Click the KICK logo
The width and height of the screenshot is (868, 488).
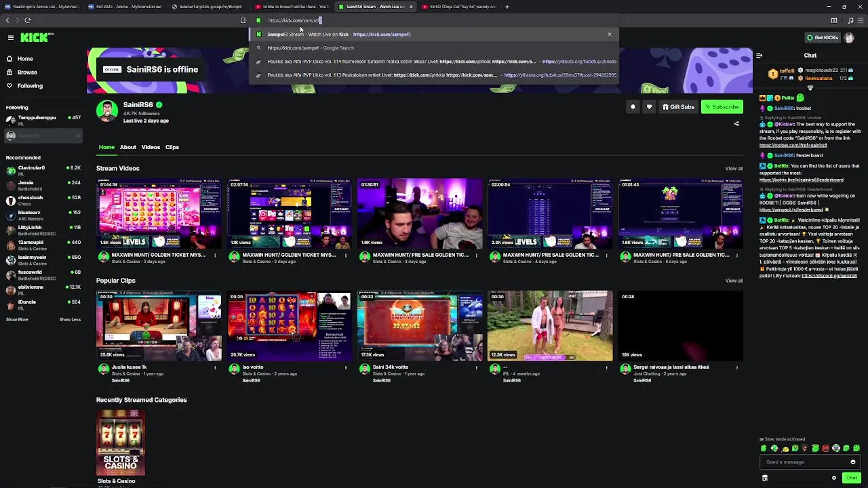(x=37, y=38)
